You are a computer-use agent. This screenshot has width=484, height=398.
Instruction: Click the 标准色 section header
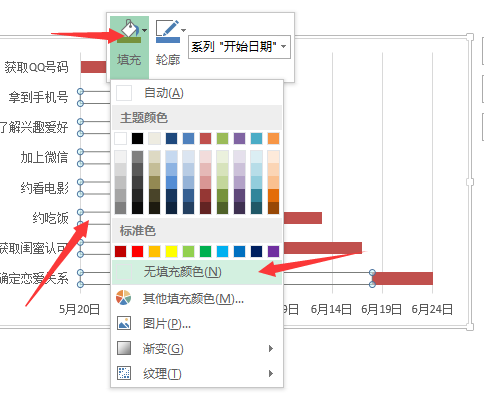197,231
